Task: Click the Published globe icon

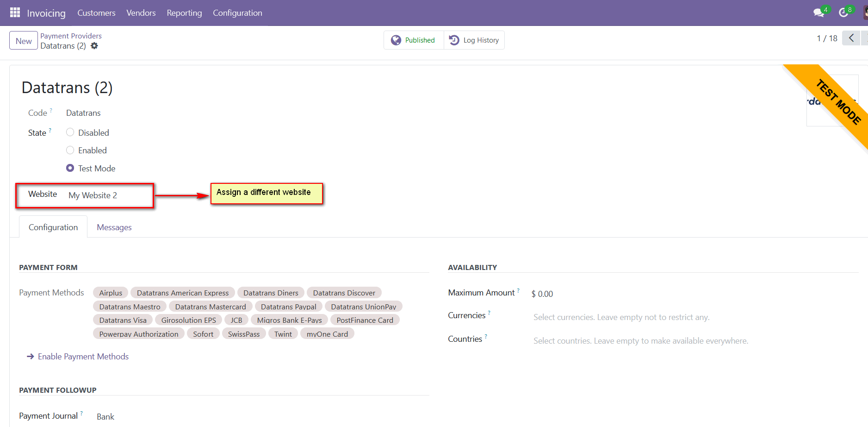Action: tap(397, 40)
